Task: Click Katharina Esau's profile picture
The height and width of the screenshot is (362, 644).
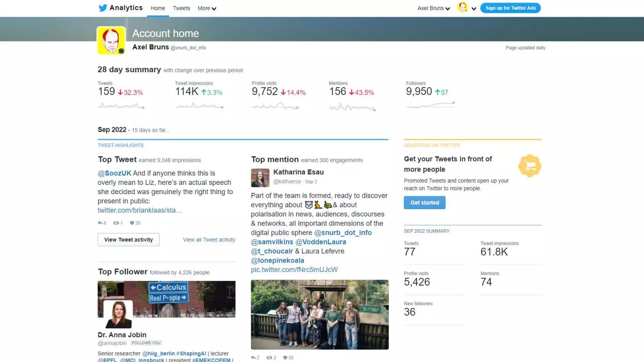Action: click(260, 178)
